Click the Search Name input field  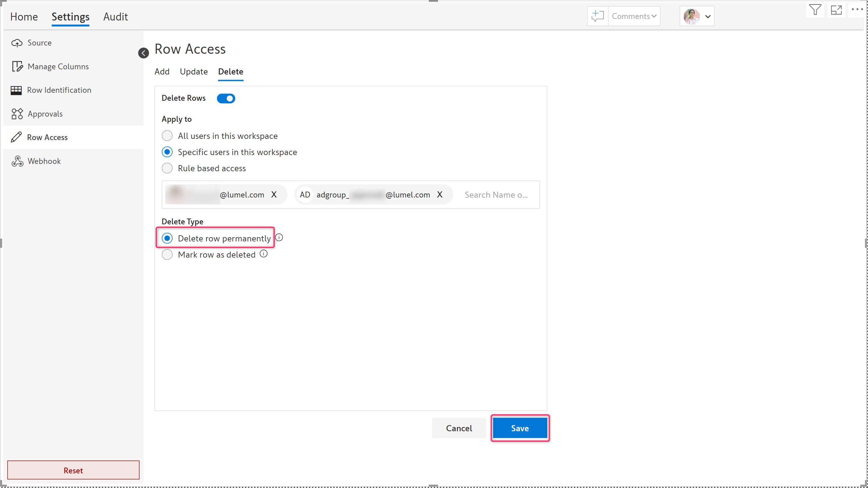click(496, 195)
